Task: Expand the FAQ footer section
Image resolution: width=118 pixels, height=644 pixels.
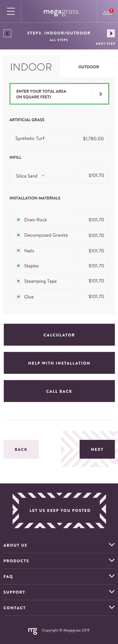Action: (59, 576)
